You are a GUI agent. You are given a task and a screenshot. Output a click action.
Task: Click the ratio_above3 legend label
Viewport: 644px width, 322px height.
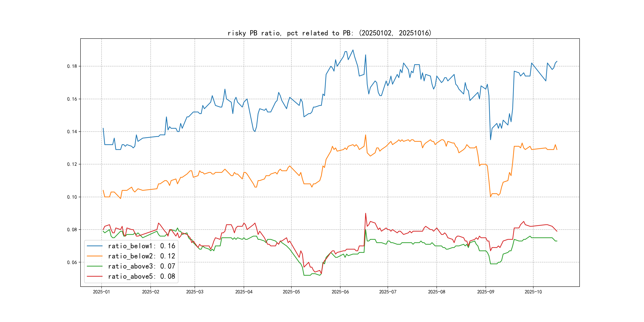tap(142, 266)
